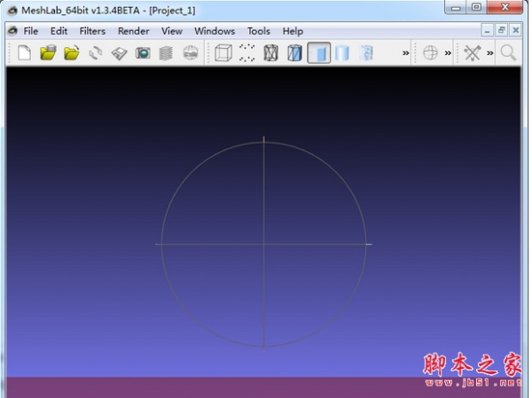The height and width of the screenshot is (398, 532).
Task: Switch to Smooth shading render mode
Action: click(342, 53)
